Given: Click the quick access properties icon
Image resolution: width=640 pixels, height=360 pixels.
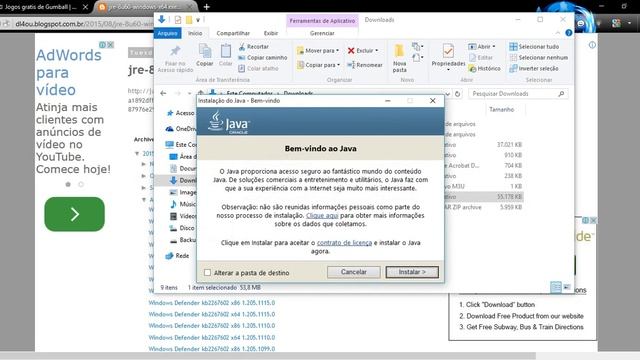Looking at the screenshot, I should (x=178, y=20).
